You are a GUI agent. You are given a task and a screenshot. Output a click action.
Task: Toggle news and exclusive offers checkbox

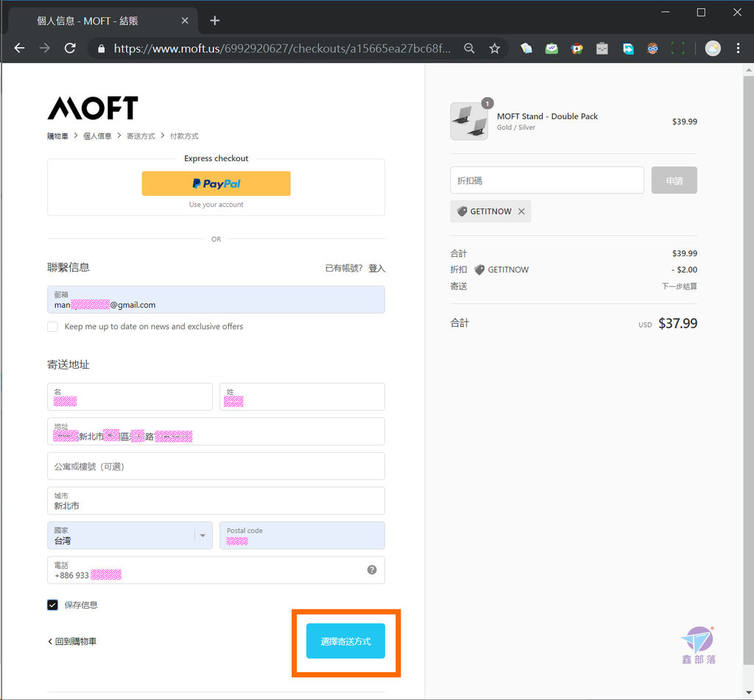52,327
